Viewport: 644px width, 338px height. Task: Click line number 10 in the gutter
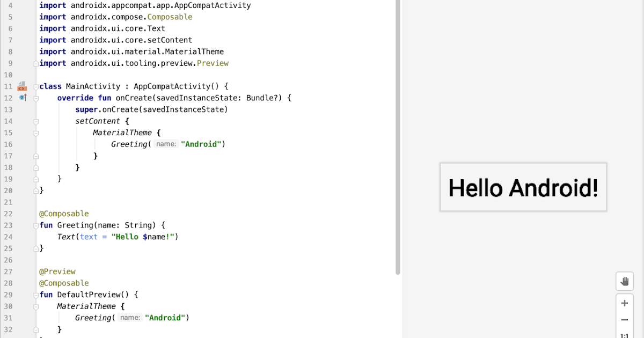tap(8, 75)
